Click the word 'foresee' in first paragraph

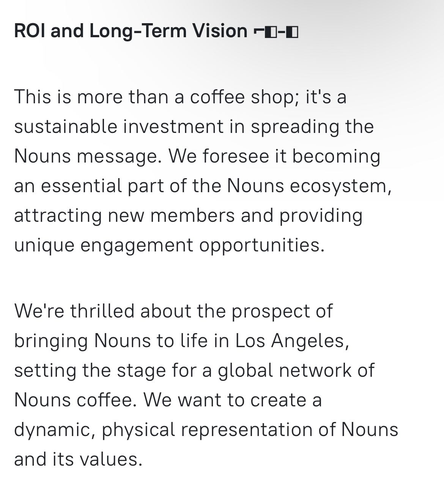tap(236, 156)
